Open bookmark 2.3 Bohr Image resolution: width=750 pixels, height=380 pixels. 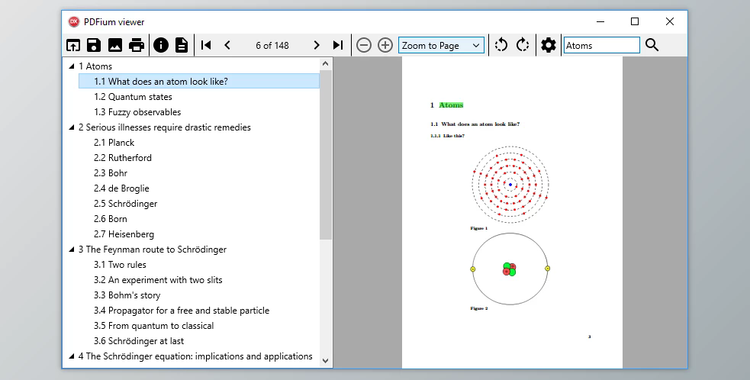[110, 173]
